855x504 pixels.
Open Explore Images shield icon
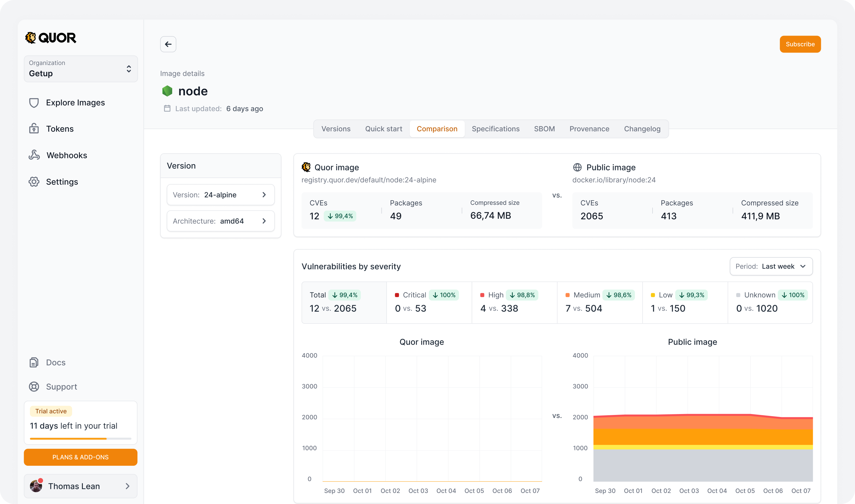[x=34, y=103]
